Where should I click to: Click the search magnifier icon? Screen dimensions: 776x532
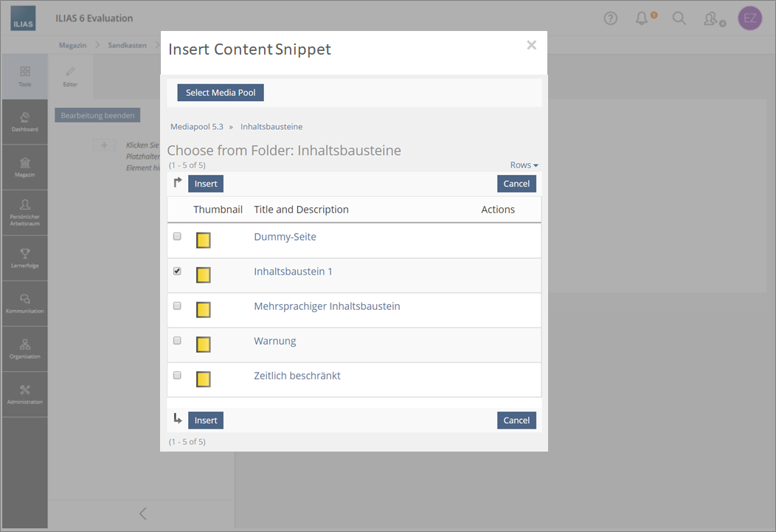679,18
